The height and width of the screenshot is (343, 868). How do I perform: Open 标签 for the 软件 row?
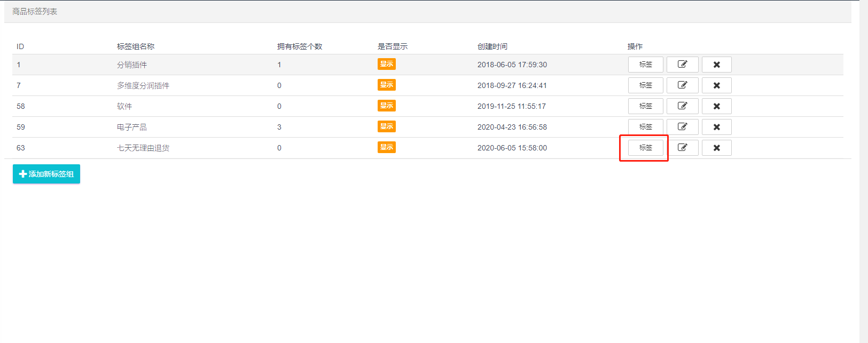pos(645,106)
